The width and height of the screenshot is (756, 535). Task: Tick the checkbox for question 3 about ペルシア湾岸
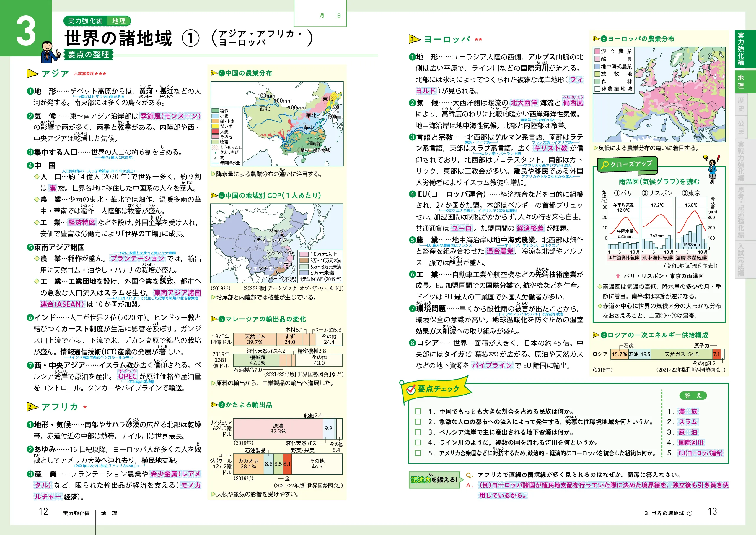[x=418, y=432]
